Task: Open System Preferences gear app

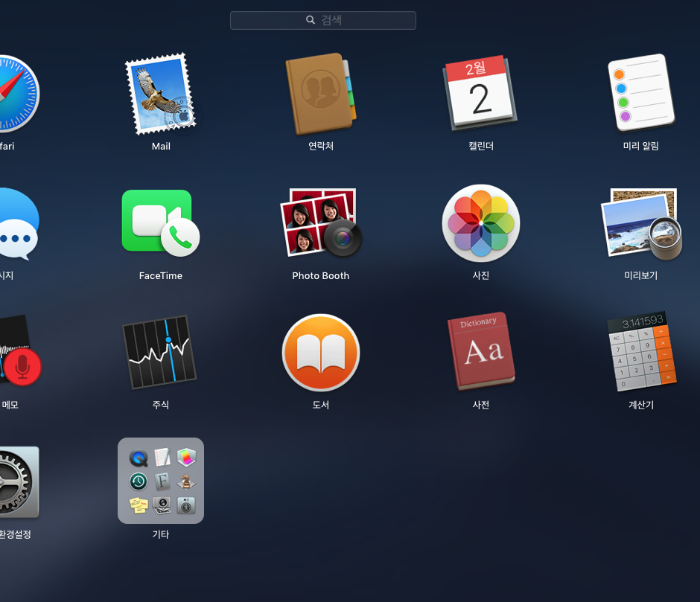Action: (x=18, y=482)
